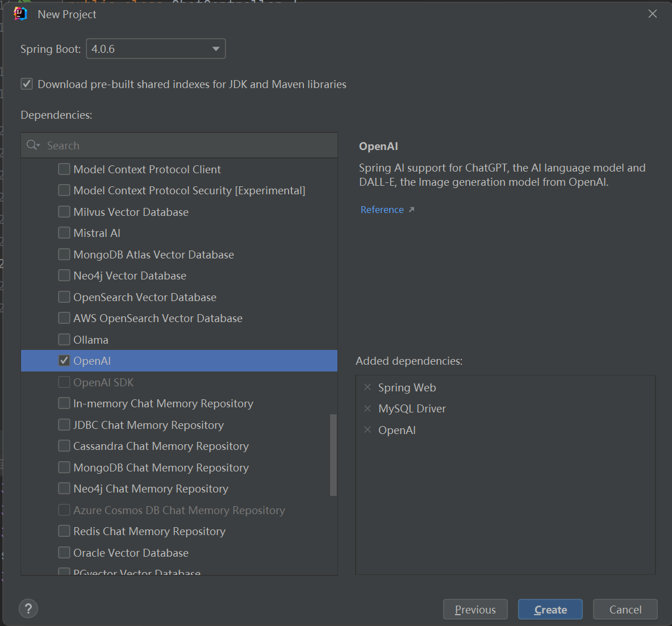Viewport: 672px width, 626px height.
Task: Check Oracle Vector Database
Action: click(64, 553)
